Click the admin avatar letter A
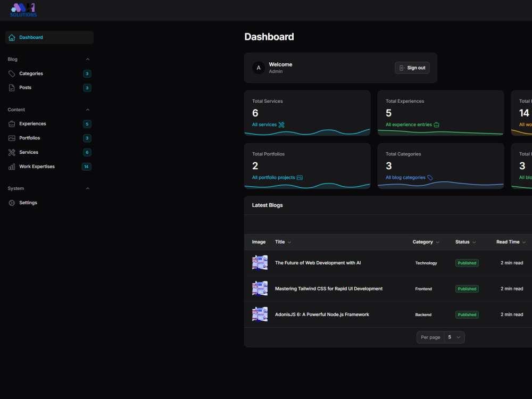The height and width of the screenshot is (399, 532). click(x=259, y=68)
